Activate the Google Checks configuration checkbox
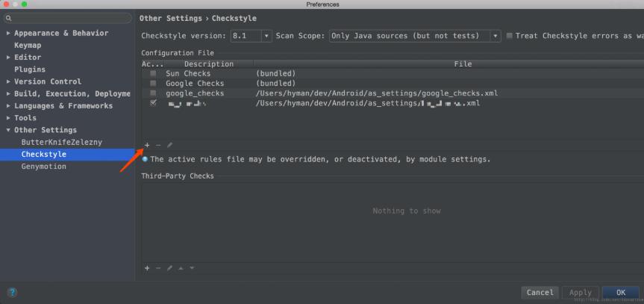 click(x=153, y=84)
